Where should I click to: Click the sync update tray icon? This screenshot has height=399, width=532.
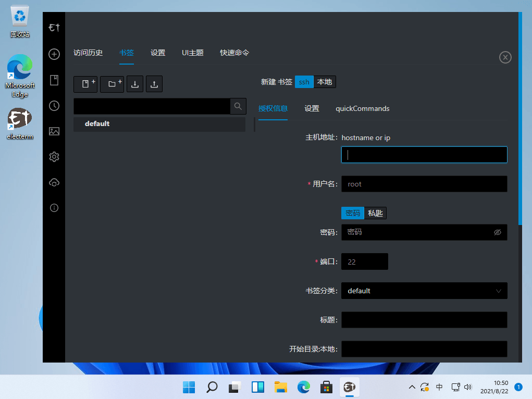(425, 387)
